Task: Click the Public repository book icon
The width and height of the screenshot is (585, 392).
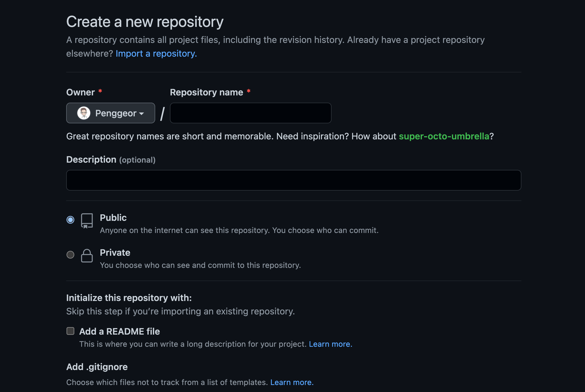Action: pos(87,221)
